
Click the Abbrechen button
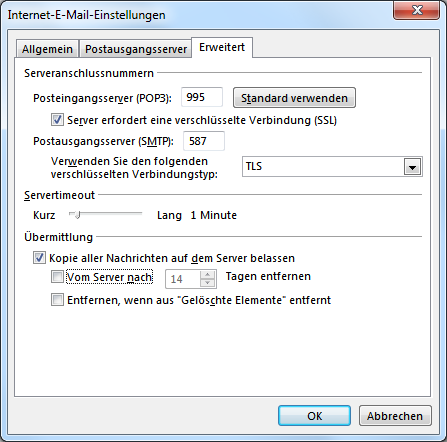tap(395, 416)
